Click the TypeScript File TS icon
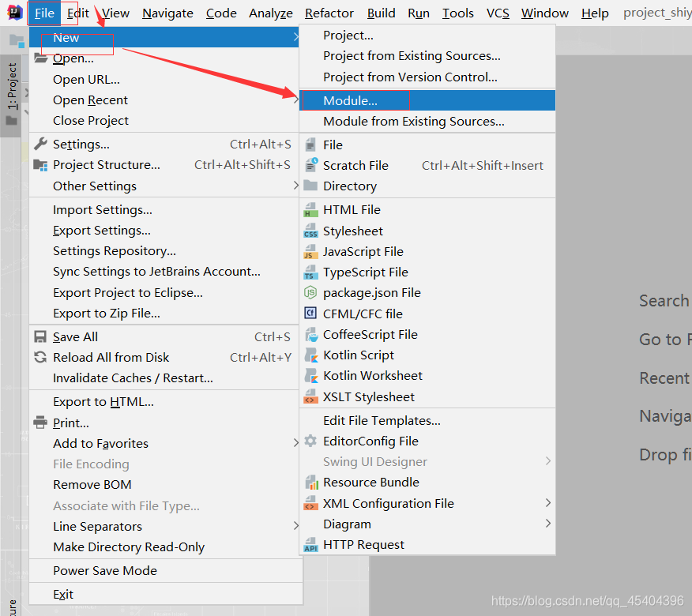 [310, 272]
